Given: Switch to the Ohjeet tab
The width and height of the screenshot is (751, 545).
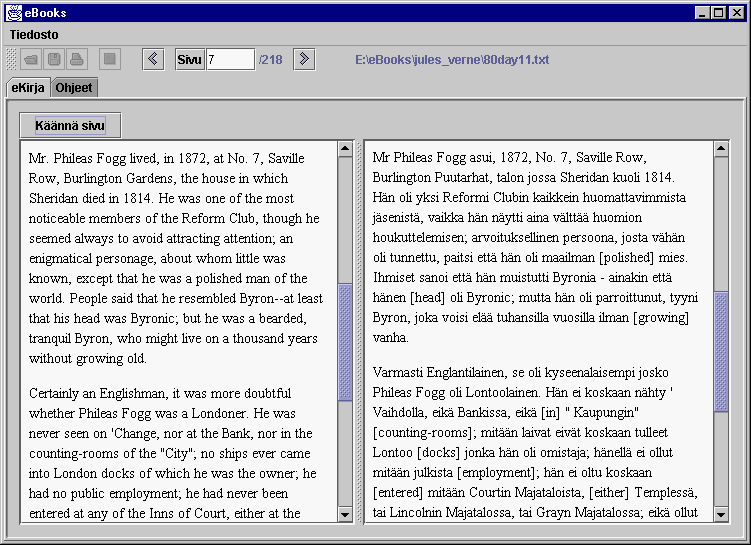Looking at the screenshot, I should click(x=74, y=88).
